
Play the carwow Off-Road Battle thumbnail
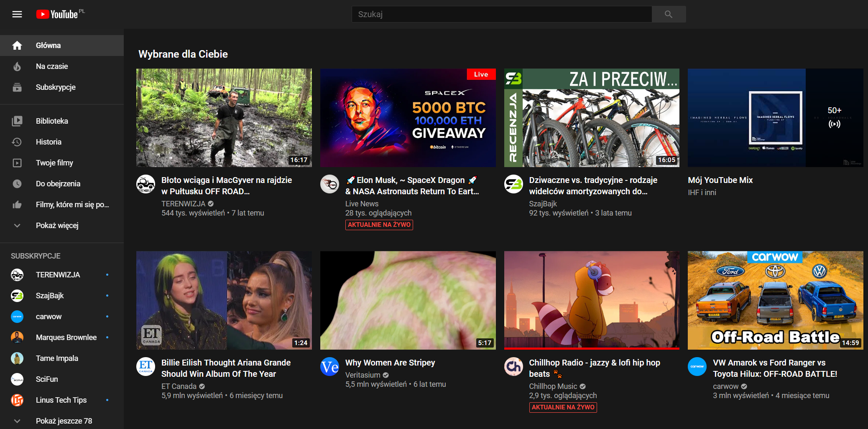(776, 300)
